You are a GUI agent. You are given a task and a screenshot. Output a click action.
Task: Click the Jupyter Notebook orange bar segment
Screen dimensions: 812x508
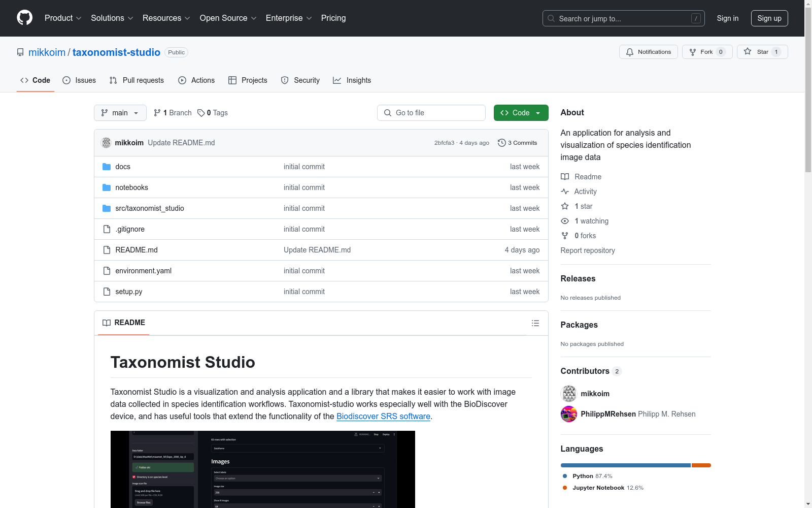701,465
